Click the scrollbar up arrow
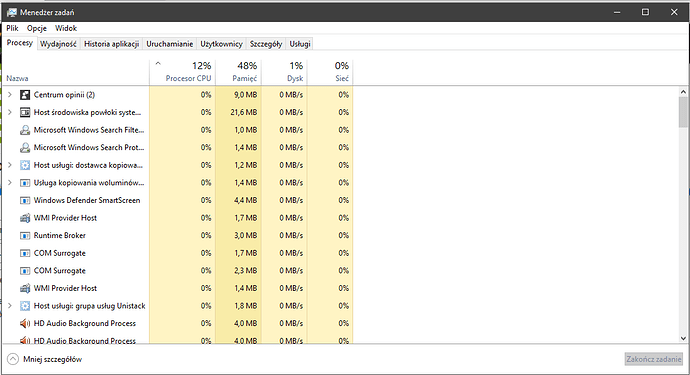690x375 pixels. [x=683, y=92]
